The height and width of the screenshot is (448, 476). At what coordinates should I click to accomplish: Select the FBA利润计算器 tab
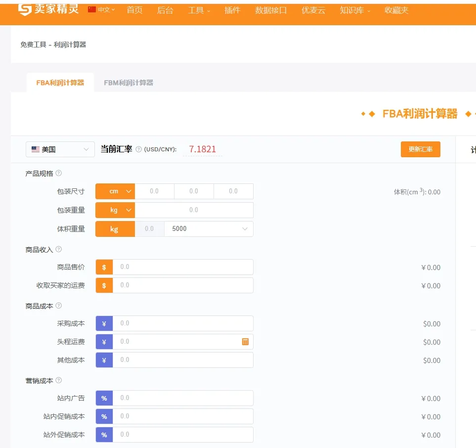(x=60, y=83)
